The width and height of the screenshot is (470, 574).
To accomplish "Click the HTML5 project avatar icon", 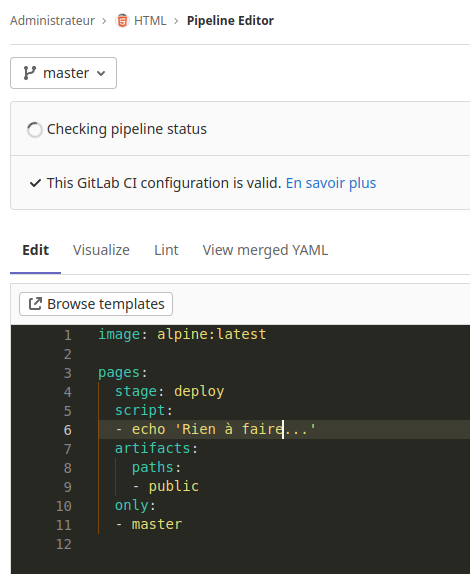I will (122, 20).
